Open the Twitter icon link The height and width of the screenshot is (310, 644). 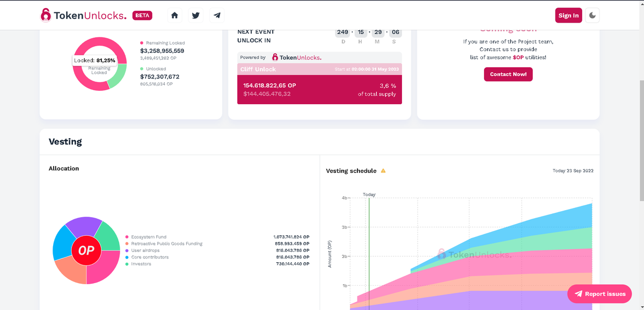[196, 16]
